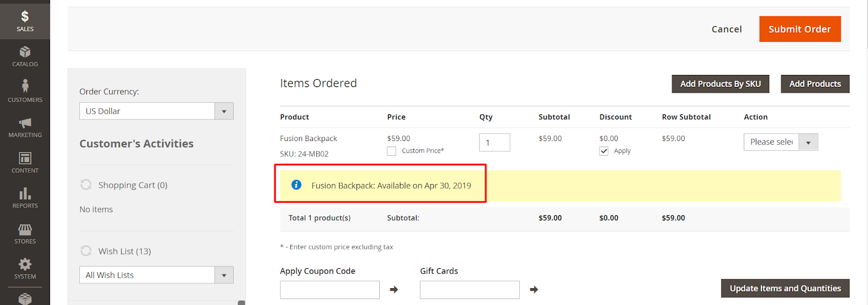Click Add Products By SKU
Screen dimensions: 868x305
(720, 84)
